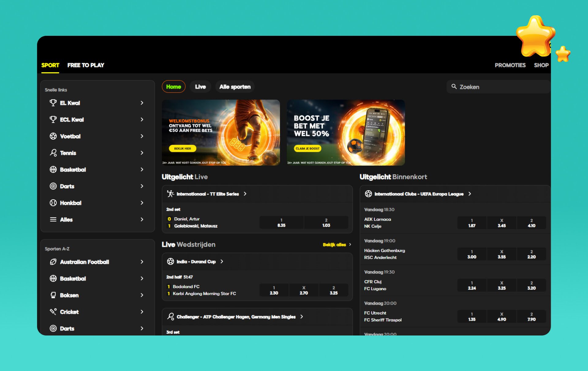Screen dimensions: 588x371
Task: Select 4.10 odds for NK Celje
Action: (x=531, y=223)
